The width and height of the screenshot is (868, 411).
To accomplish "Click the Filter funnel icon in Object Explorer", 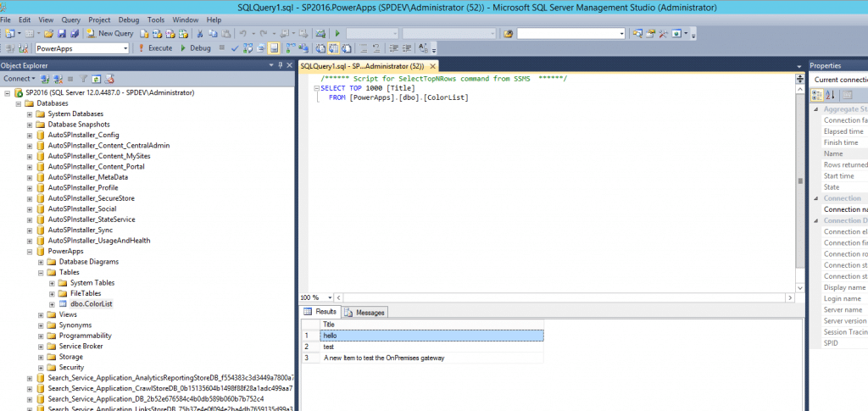I will (84, 79).
